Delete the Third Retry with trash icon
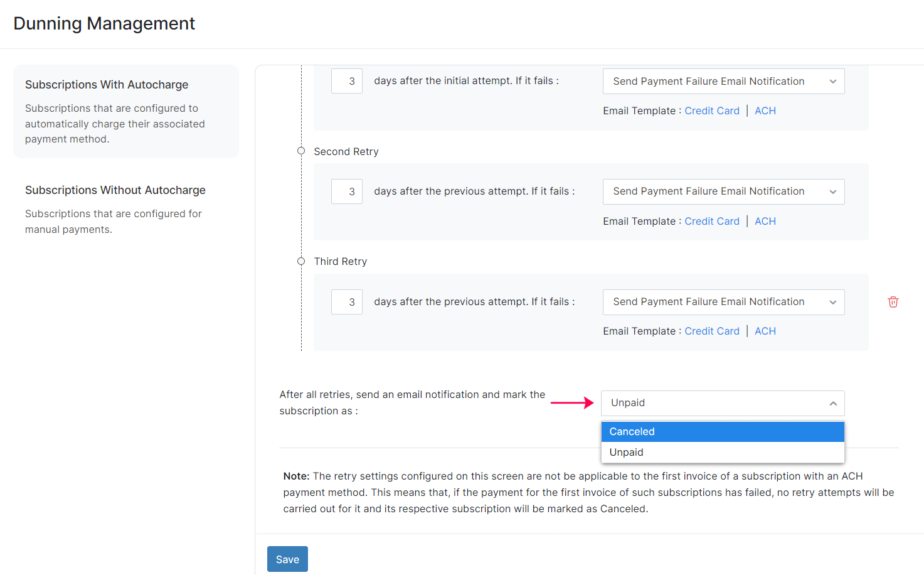924x575 pixels. [893, 302]
